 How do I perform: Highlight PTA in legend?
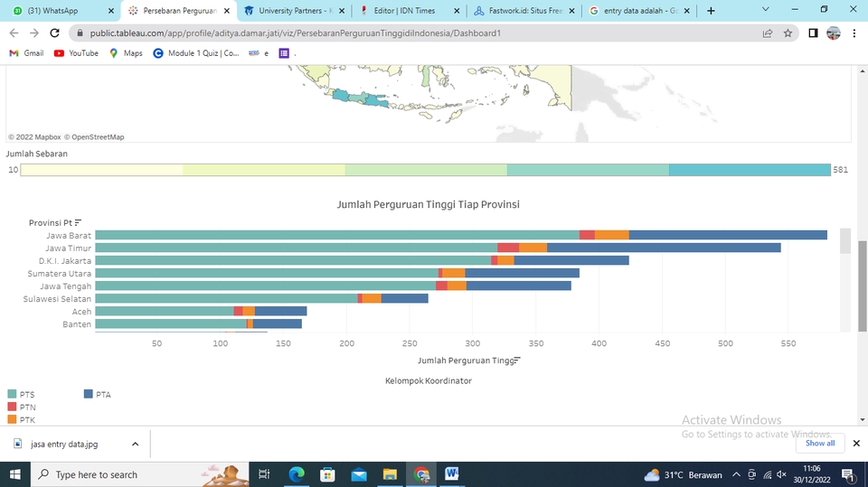[x=98, y=395]
